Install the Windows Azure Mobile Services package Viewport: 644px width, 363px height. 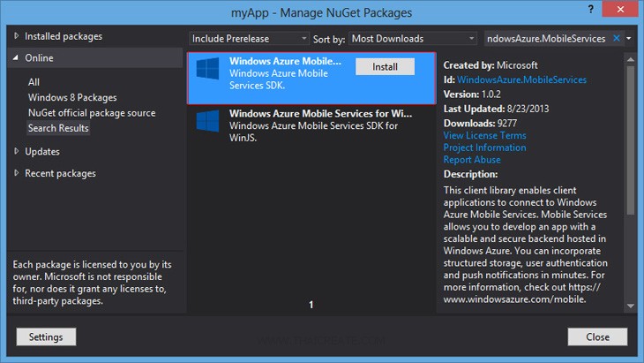coord(385,66)
